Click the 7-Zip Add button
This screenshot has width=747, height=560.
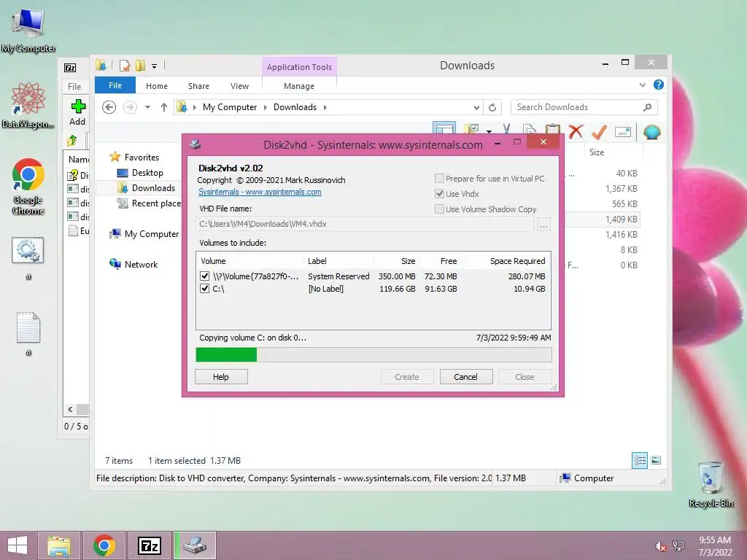point(77,112)
